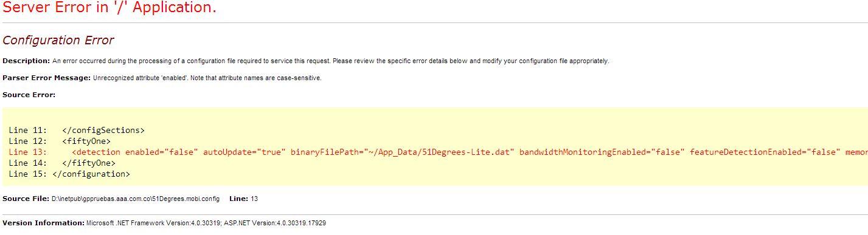Click Line 14 closing fiftyOne tag
This screenshot has height=235, width=868.
coord(89,163)
